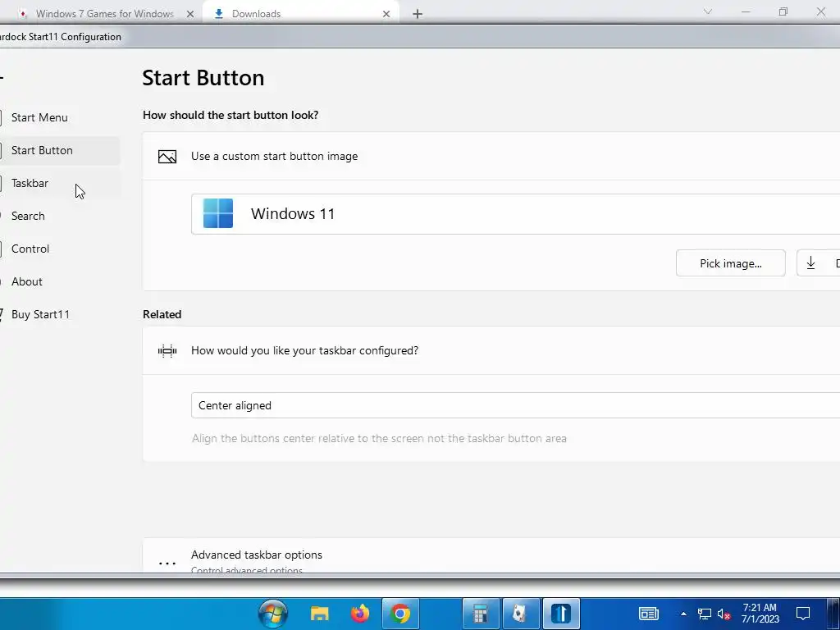This screenshot has width=840, height=630.
Task: Click the taskbar configuration alignment icon
Action: (167, 351)
